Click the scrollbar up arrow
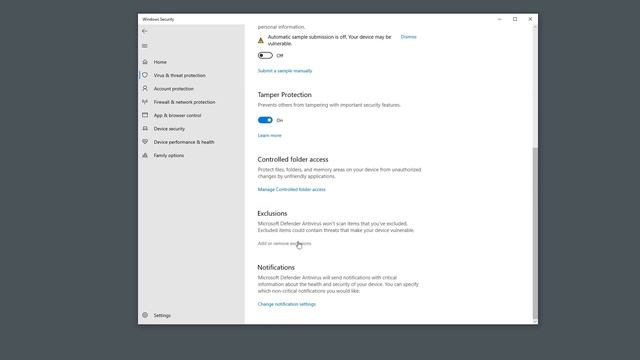Screen dimensions: 640x360 [x=535, y=27]
